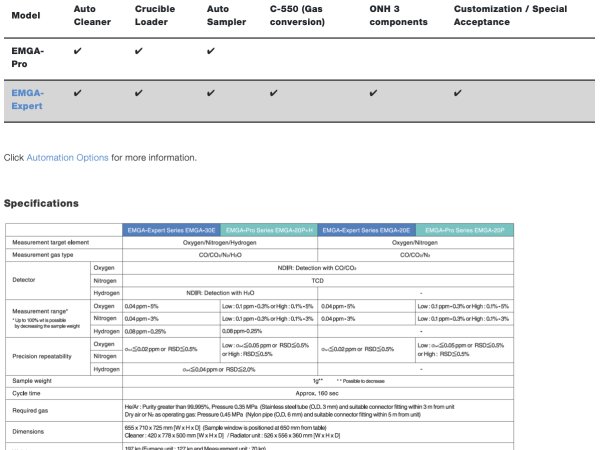The image size is (600, 450).
Task: Select the Dimensions row label
Action: [28, 432]
